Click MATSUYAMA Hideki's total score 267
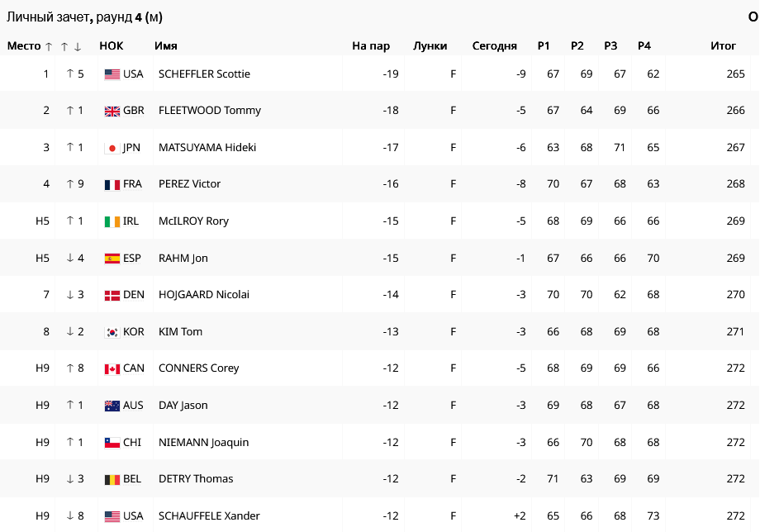The width and height of the screenshot is (760, 532). (x=735, y=148)
